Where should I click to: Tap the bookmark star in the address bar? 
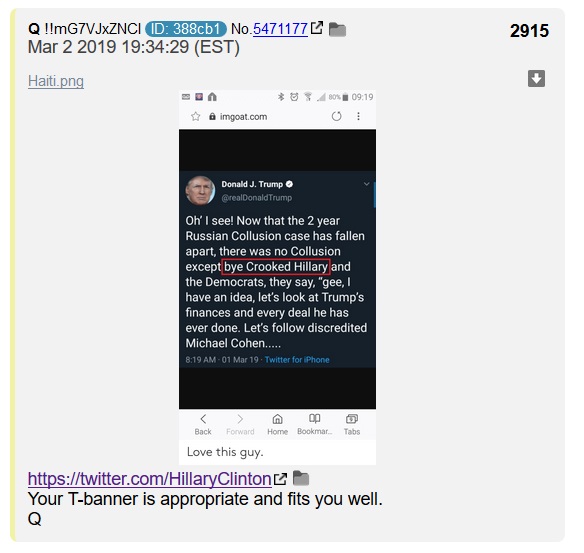pyautogui.click(x=196, y=117)
